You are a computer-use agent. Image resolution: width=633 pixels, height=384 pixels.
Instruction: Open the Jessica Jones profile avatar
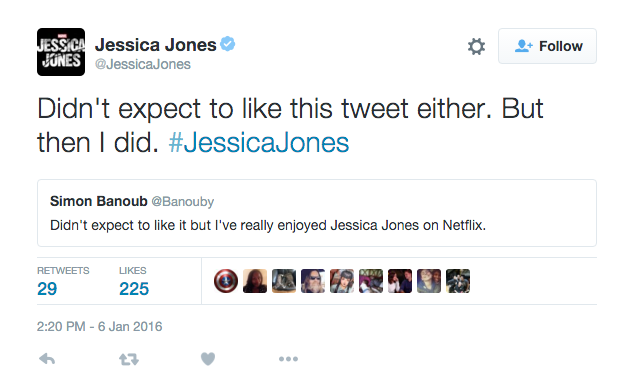(61, 52)
